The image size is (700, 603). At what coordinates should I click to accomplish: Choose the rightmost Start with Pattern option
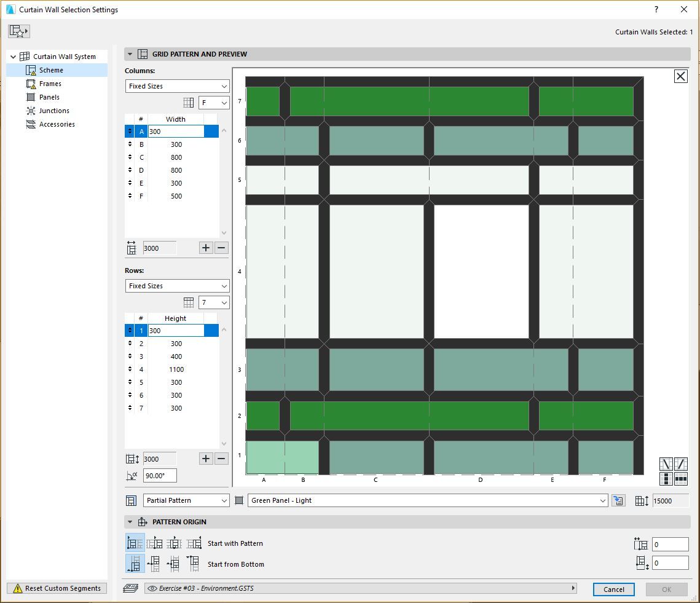pyautogui.click(x=194, y=543)
